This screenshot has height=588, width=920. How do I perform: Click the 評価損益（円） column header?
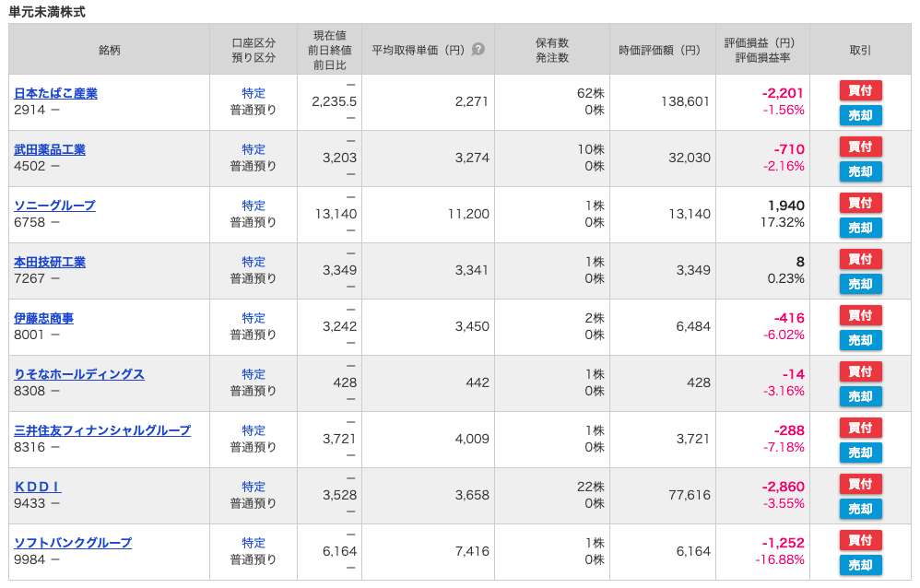pos(762,50)
